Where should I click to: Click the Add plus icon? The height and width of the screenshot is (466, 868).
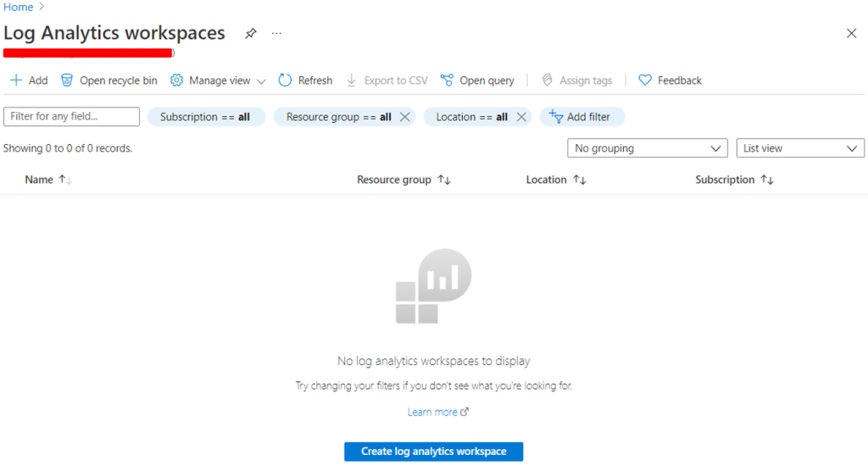click(16, 80)
